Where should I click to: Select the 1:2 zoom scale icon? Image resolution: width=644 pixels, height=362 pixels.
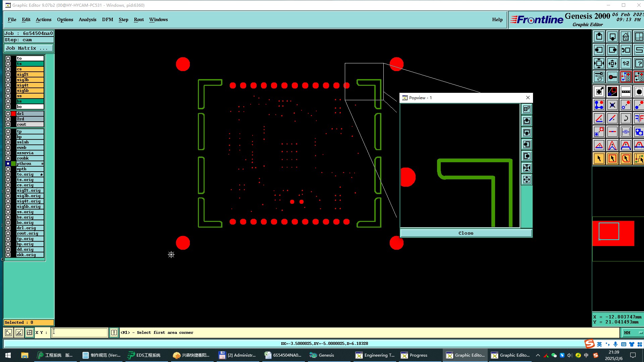coord(626,63)
